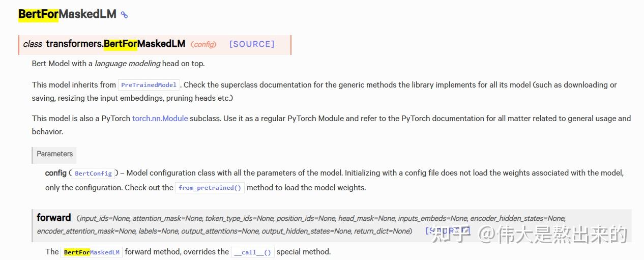Open the [SOURCE] link for class BertForMaskedLM
Screen dimensions: 644x260
[x=251, y=44]
